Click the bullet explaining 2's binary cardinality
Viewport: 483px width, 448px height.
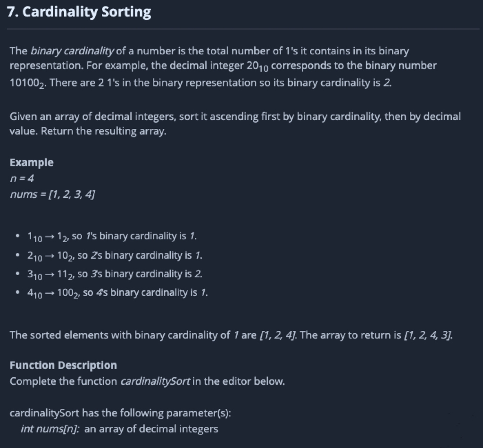[x=115, y=255]
